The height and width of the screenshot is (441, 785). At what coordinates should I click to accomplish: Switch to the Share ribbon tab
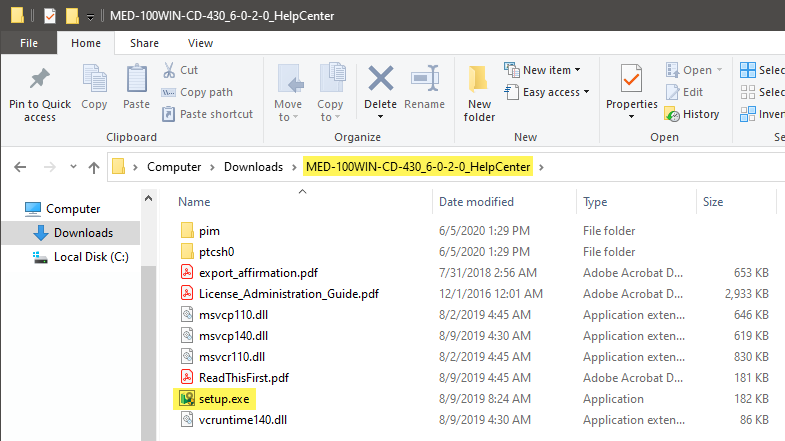pyautogui.click(x=144, y=43)
